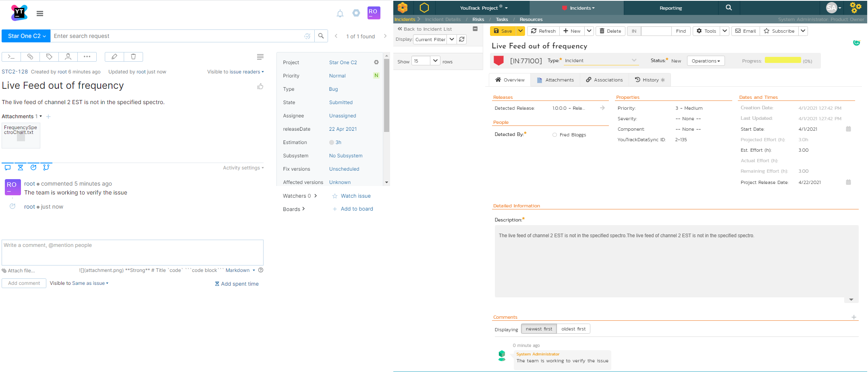Open the Operations dropdown
The image size is (868, 372).
[x=706, y=61]
